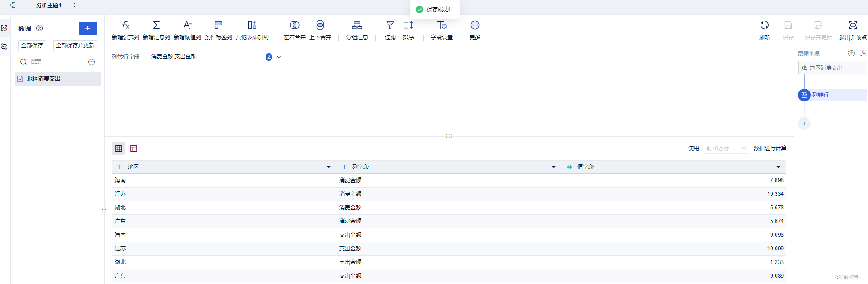Select the left sidebar data icon
The width and height of the screenshot is (868, 284).
click(5, 28)
